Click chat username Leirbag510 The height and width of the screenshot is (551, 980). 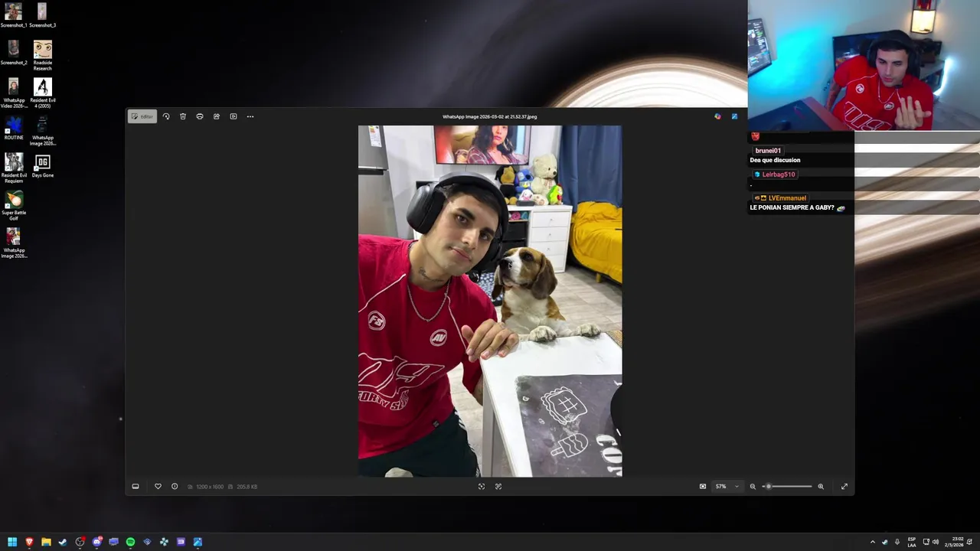click(779, 174)
